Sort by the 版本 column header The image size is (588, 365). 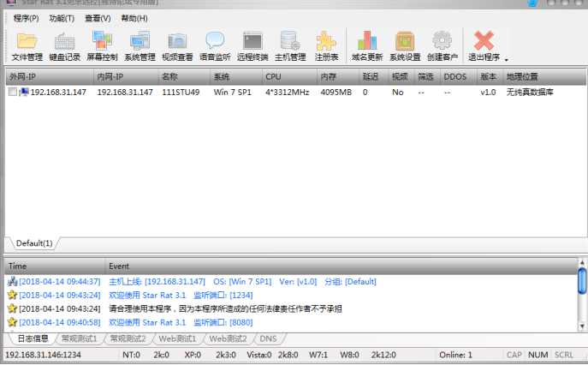pos(490,77)
